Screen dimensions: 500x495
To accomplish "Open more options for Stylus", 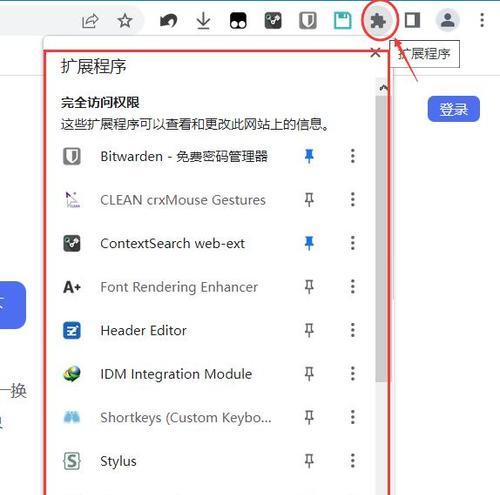I will pyautogui.click(x=353, y=461).
